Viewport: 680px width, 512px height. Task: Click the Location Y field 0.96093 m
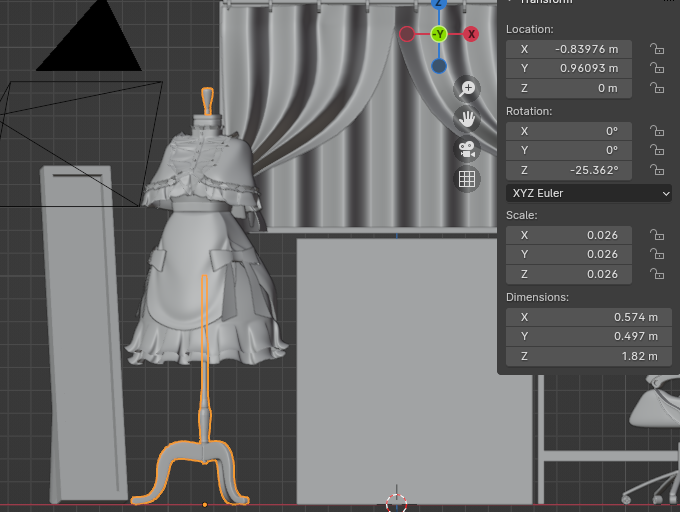click(569, 68)
